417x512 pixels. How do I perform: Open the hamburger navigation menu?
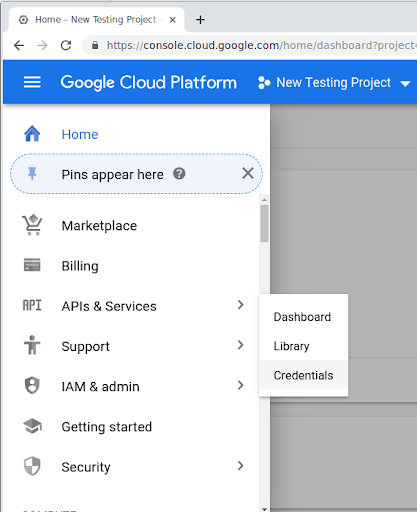pos(32,82)
